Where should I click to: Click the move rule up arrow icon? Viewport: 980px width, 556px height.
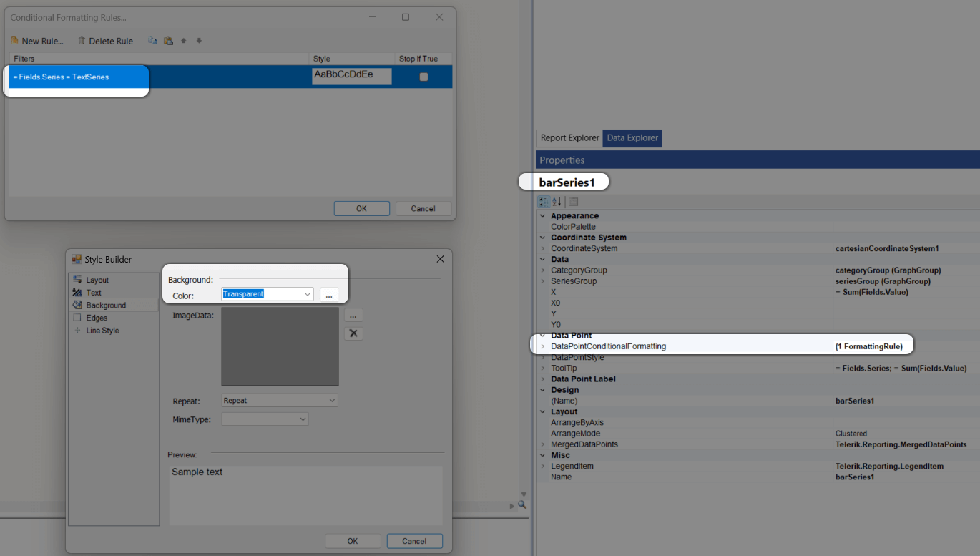(x=184, y=41)
